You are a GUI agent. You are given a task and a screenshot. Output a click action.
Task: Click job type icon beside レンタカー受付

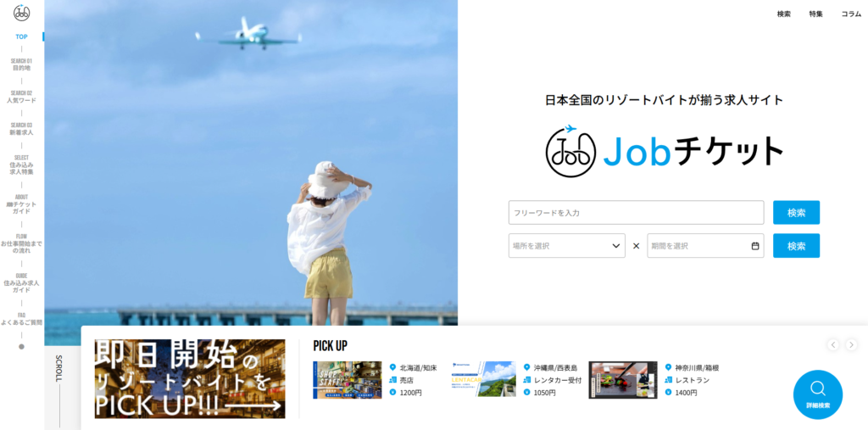pos(527,380)
